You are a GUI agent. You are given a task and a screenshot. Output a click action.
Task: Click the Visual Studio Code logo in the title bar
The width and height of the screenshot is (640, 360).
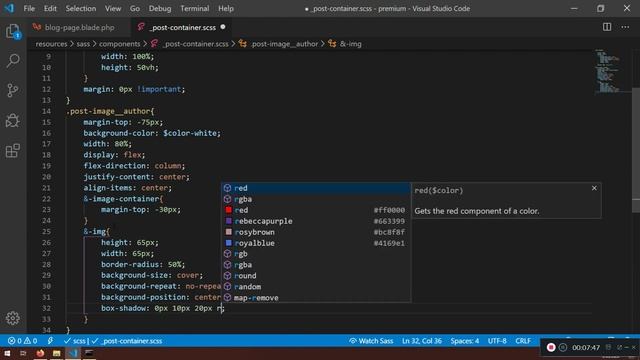[x=9, y=8]
